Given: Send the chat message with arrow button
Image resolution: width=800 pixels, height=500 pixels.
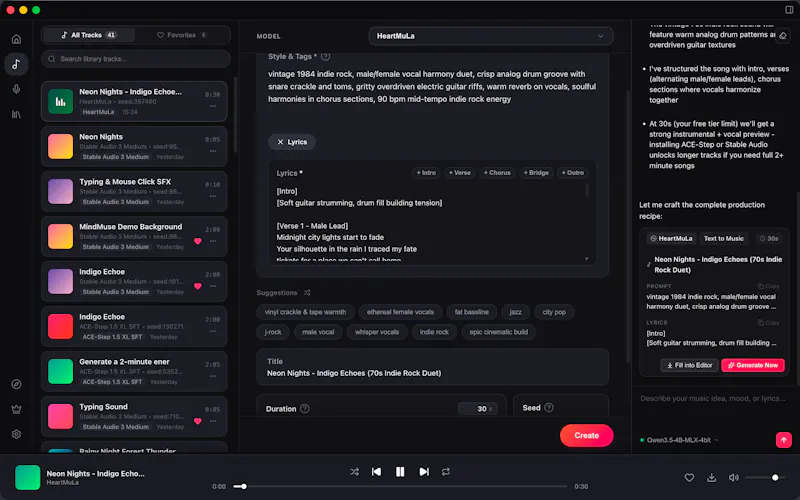Looking at the screenshot, I should click(x=784, y=440).
